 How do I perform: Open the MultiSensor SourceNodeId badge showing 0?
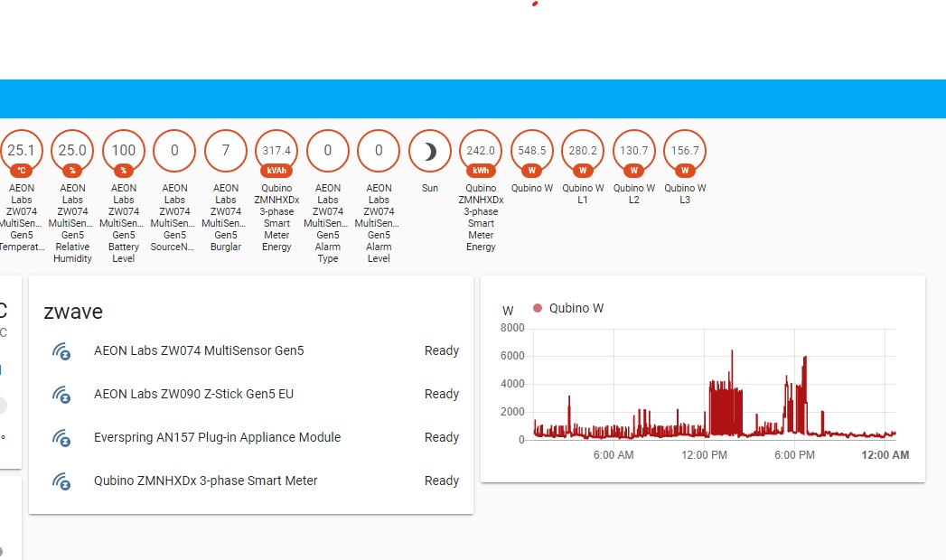[x=174, y=151]
